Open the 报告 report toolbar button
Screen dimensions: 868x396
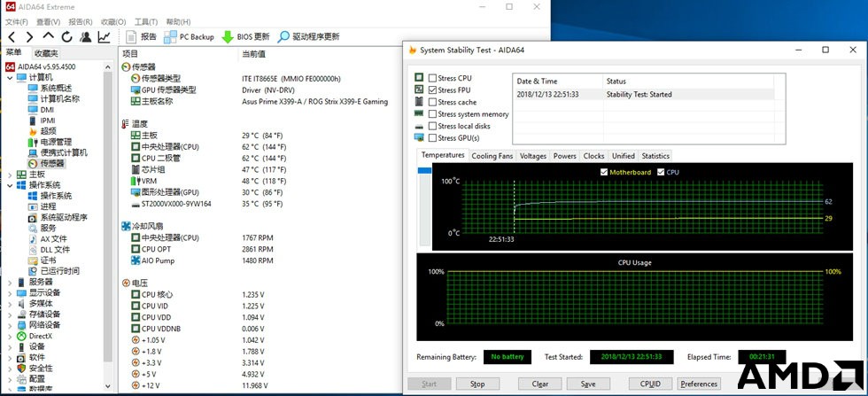tap(142, 37)
